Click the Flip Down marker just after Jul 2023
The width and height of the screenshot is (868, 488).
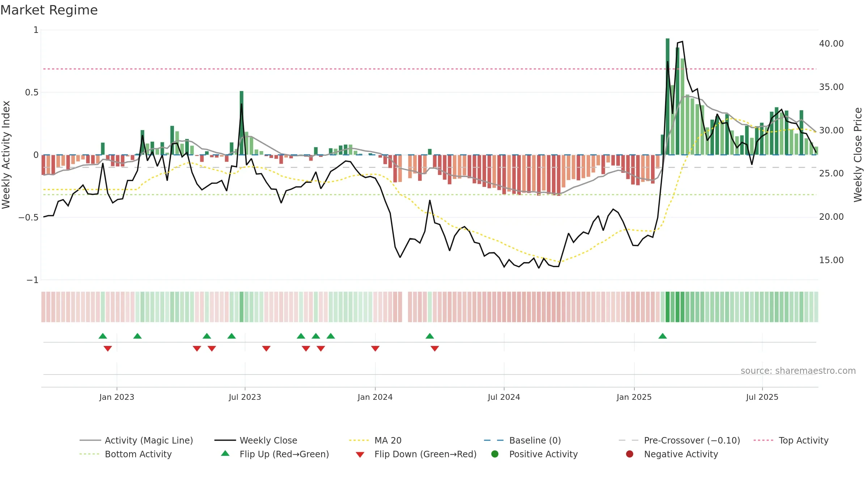tap(266, 348)
